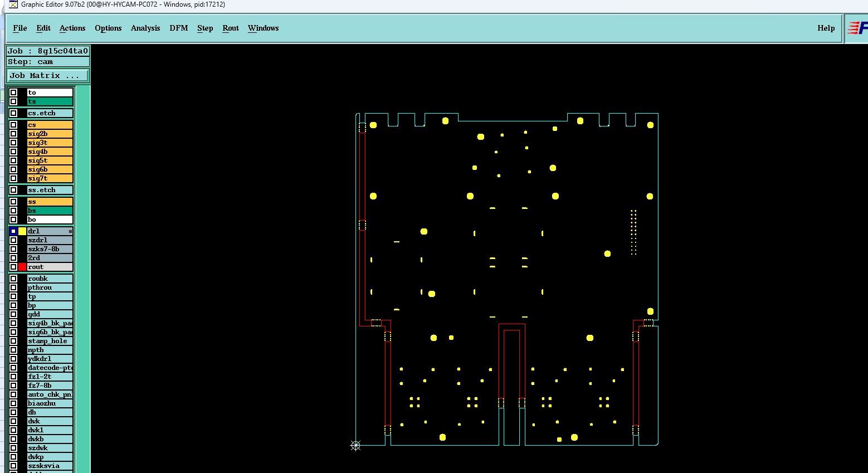Select layer name fz7-8b
The height and width of the screenshot is (473, 868).
click(x=50, y=386)
